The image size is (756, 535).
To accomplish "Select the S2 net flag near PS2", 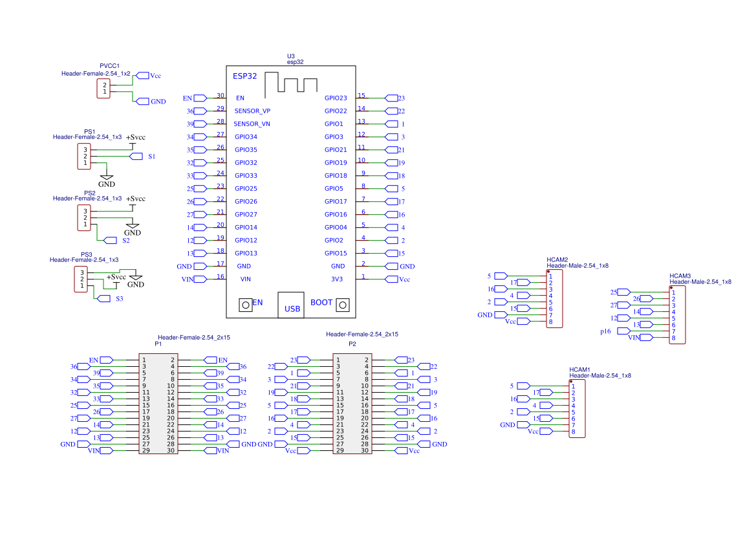I will 111,240.
